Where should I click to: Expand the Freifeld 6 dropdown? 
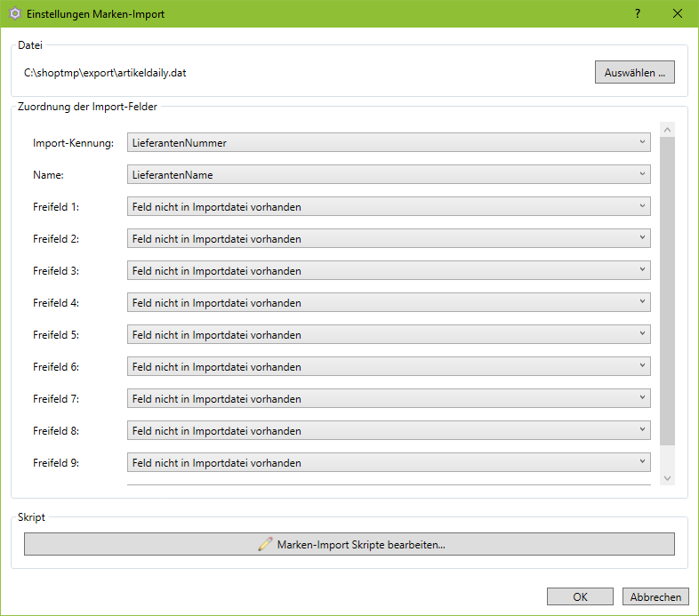click(389, 366)
